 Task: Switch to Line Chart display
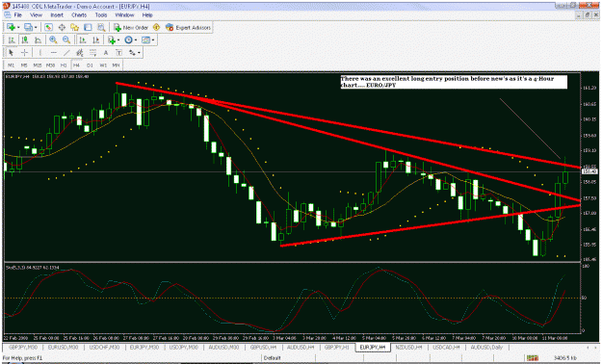click(38, 39)
